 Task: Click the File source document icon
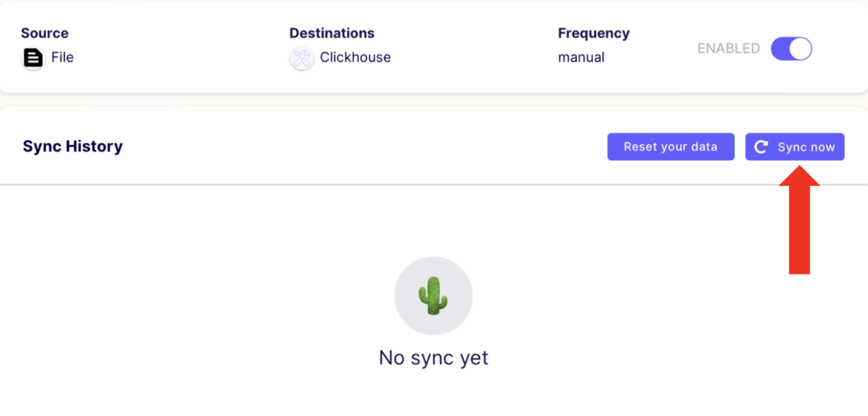click(33, 58)
